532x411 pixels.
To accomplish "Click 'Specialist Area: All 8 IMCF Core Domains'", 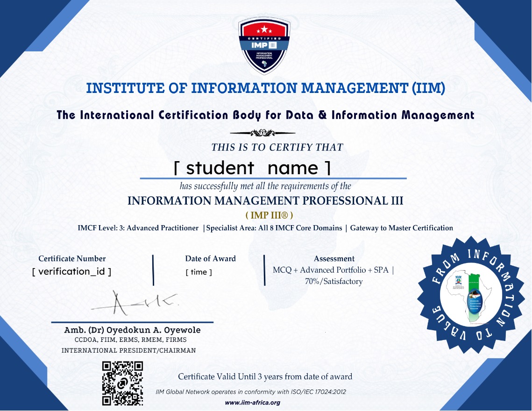I will tap(274, 228).
